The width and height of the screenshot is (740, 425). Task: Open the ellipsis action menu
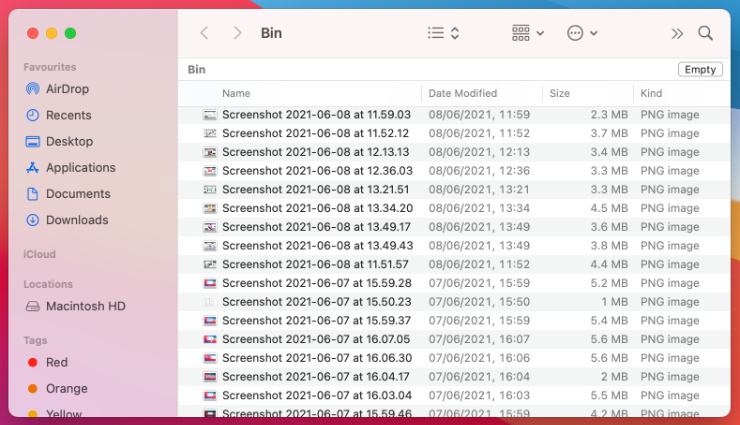tap(582, 33)
